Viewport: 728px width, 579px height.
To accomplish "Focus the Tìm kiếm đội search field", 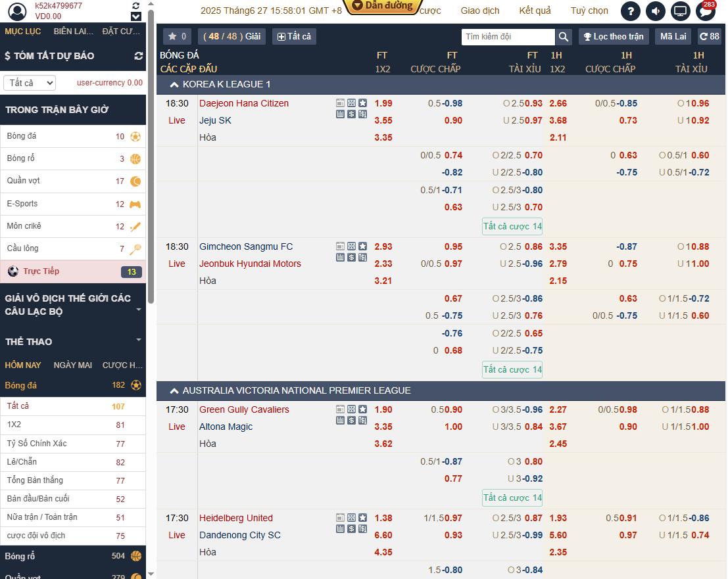I will (x=508, y=37).
